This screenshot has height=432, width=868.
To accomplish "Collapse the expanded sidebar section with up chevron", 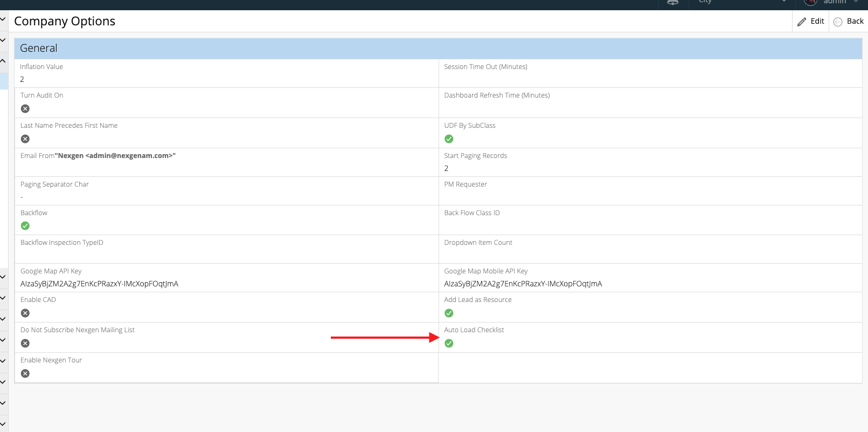I will (x=3, y=61).
